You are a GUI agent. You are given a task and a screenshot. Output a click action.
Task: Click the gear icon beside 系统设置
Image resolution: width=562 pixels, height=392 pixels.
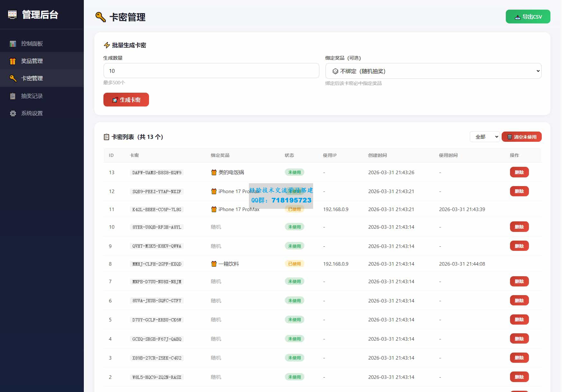(x=13, y=113)
